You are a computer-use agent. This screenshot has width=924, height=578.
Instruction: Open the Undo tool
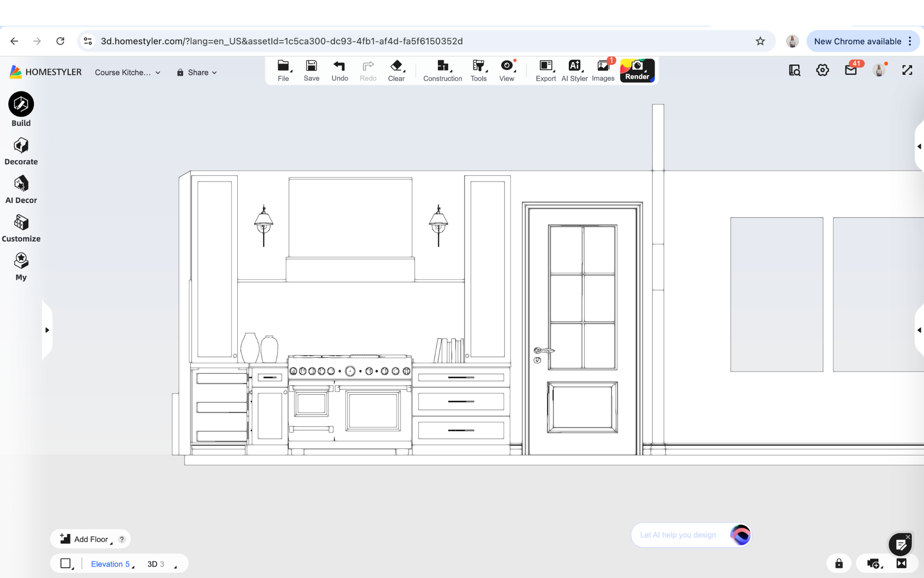pyautogui.click(x=339, y=70)
